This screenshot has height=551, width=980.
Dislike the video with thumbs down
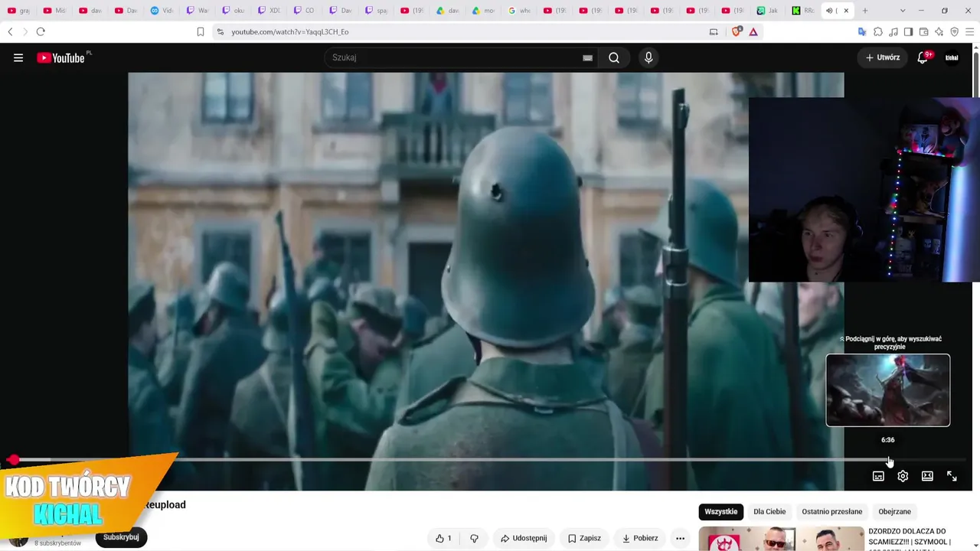click(474, 538)
